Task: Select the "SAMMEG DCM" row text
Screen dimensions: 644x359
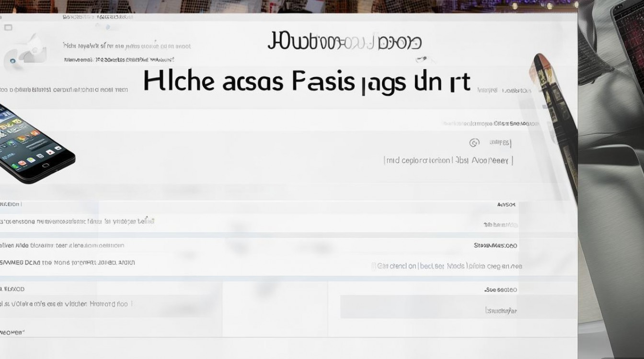Action: [68, 263]
